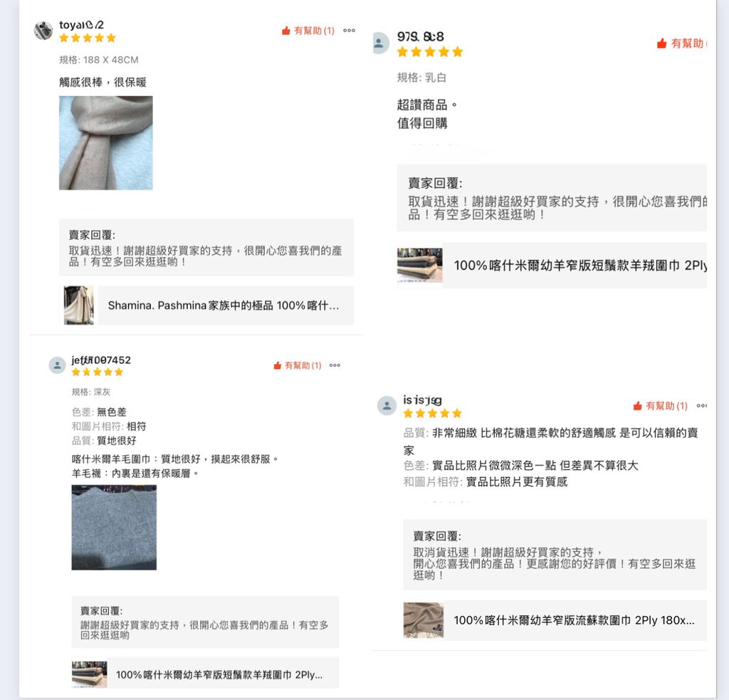Open 流蘇款圍巾 2Ply 180x product link
This screenshot has height=700, width=729.
pos(575,620)
